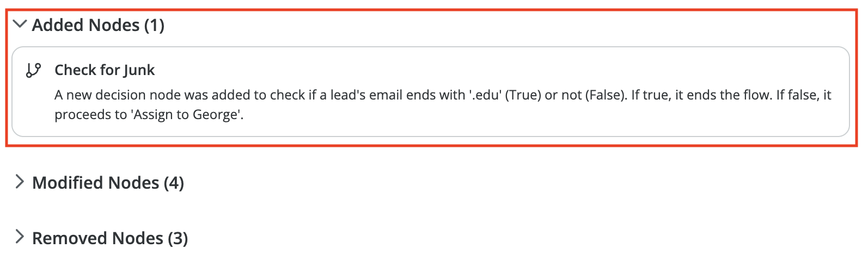Click the (3) count beside Removed Nodes

tap(178, 238)
